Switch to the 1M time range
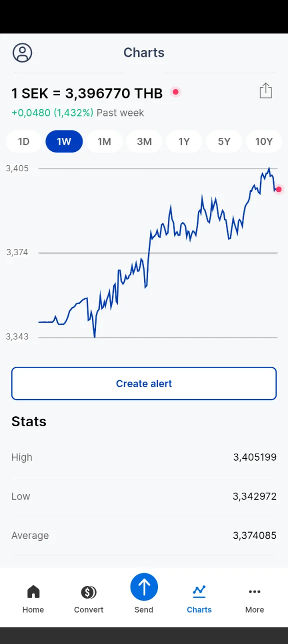Screen dimensions: 288x644 tap(104, 141)
